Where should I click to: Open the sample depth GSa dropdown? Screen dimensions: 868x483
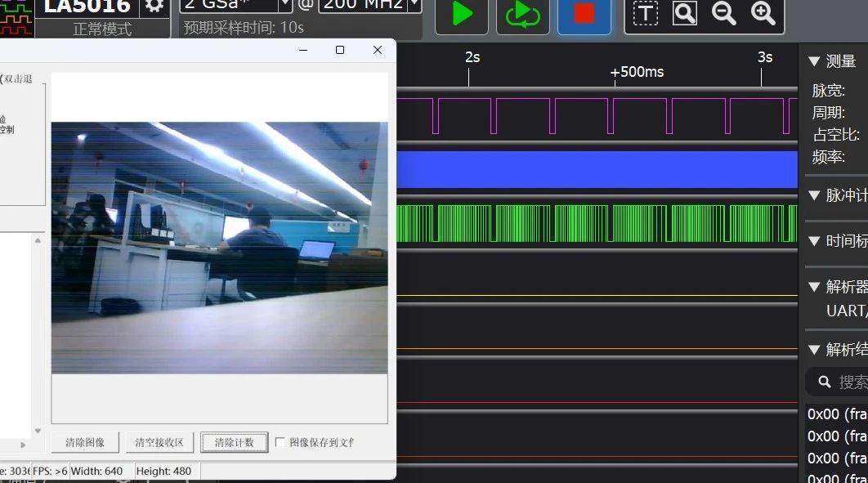pos(285,6)
